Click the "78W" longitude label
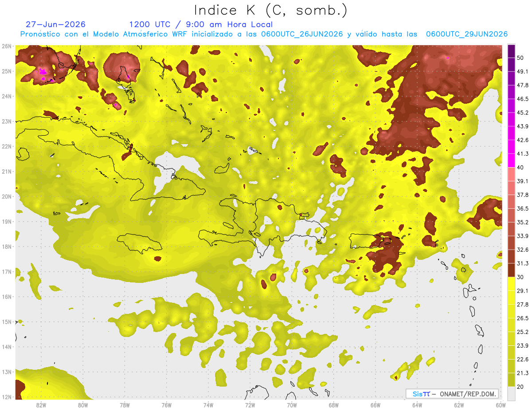 coord(125,405)
